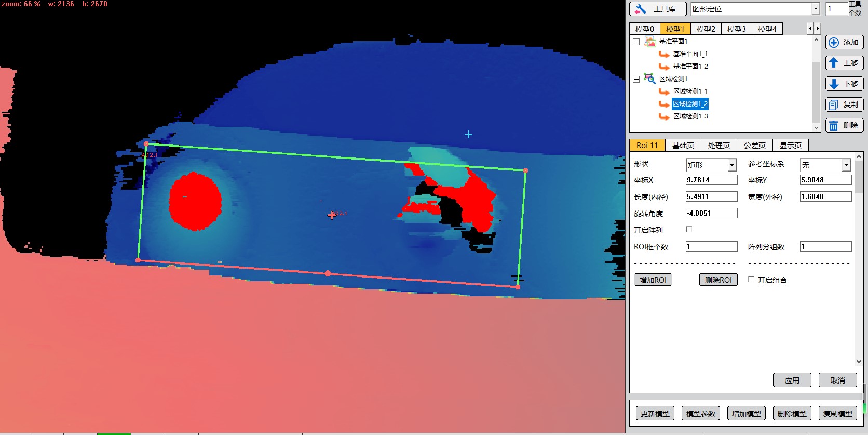
Task: Open the 形状 shape dropdown
Action: pyautogui.click(x=731, y=165)
